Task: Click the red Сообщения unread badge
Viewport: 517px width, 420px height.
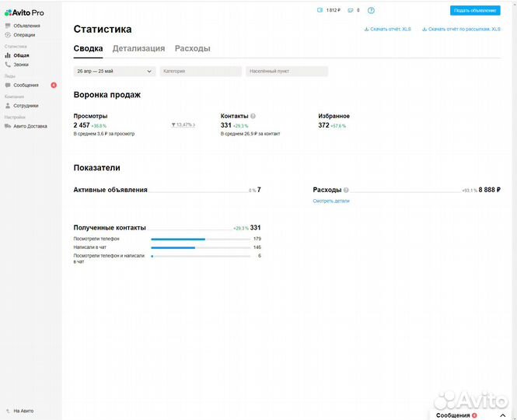Action: pos(54,85)
